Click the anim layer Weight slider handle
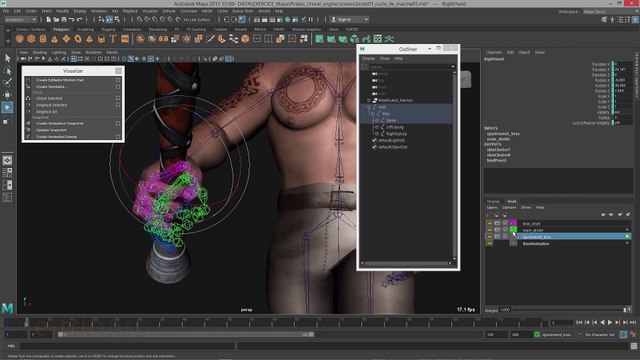This screenshot has height=360, width=640. [624, 310]
